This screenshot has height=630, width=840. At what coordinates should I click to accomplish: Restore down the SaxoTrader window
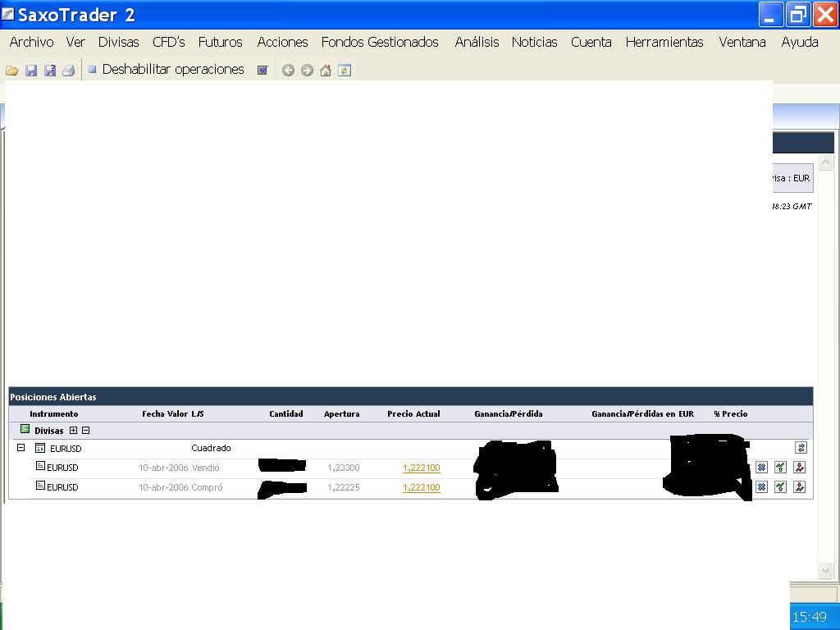797,15
